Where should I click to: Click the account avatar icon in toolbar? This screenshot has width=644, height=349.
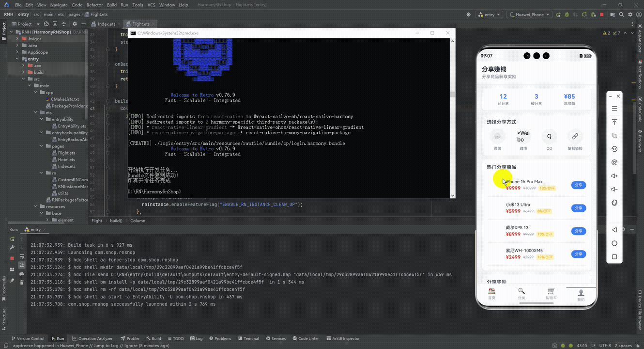coord(639,15)
